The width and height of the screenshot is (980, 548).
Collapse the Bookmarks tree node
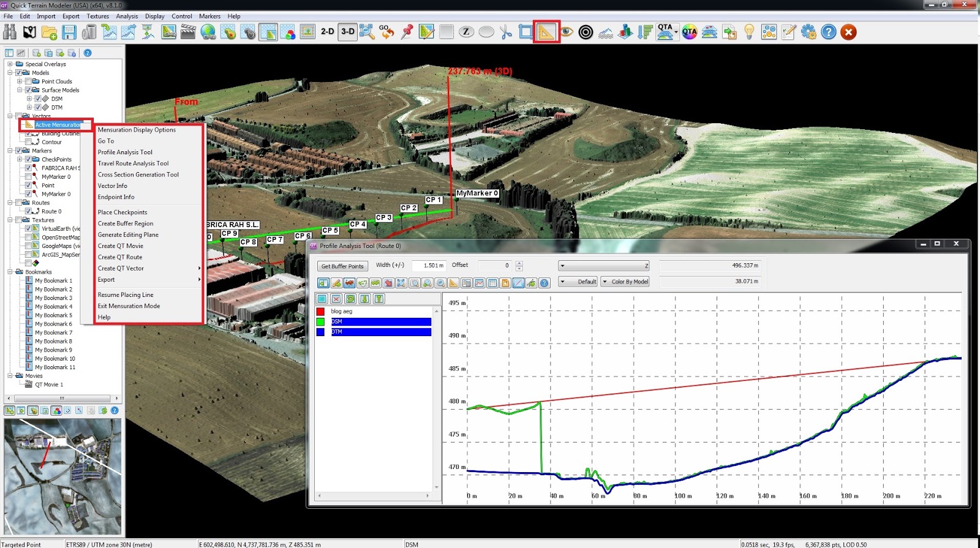pos(10,272)
